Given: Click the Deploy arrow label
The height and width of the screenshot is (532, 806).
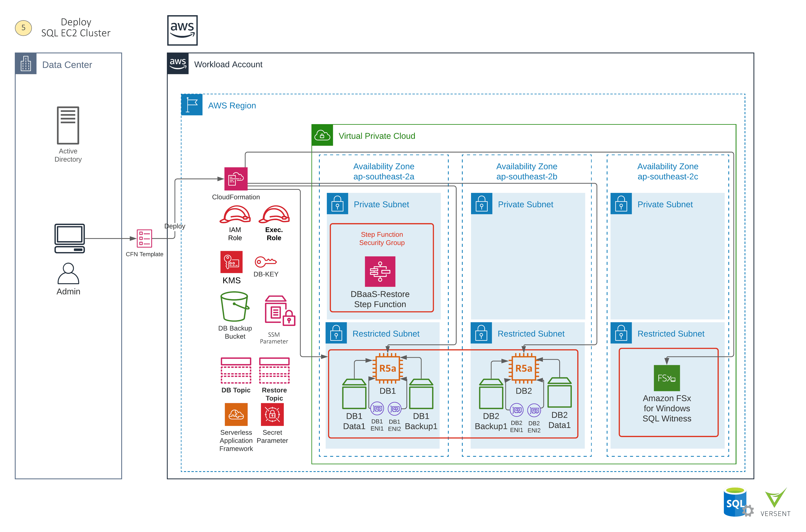Looking at the screenshot, I should [x=175, y=226].
